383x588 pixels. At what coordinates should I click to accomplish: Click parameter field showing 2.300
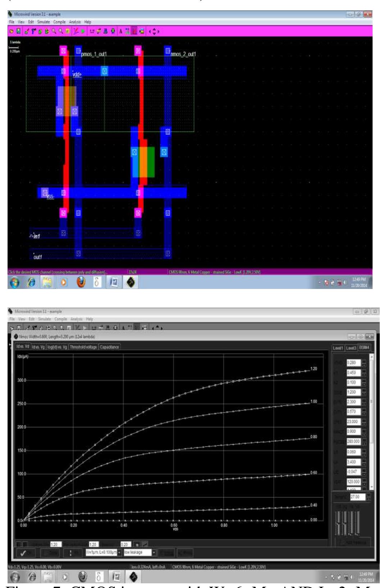pos(353,402)
